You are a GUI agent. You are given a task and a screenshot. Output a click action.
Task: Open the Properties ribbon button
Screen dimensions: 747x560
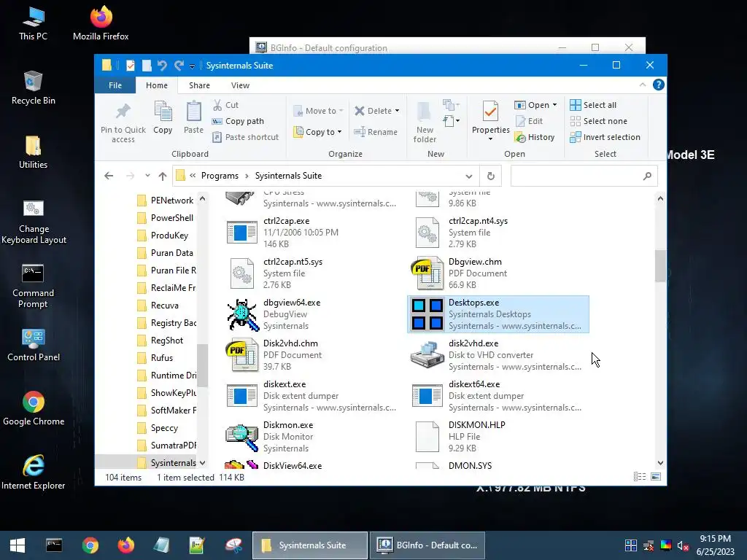coord(490,116)
